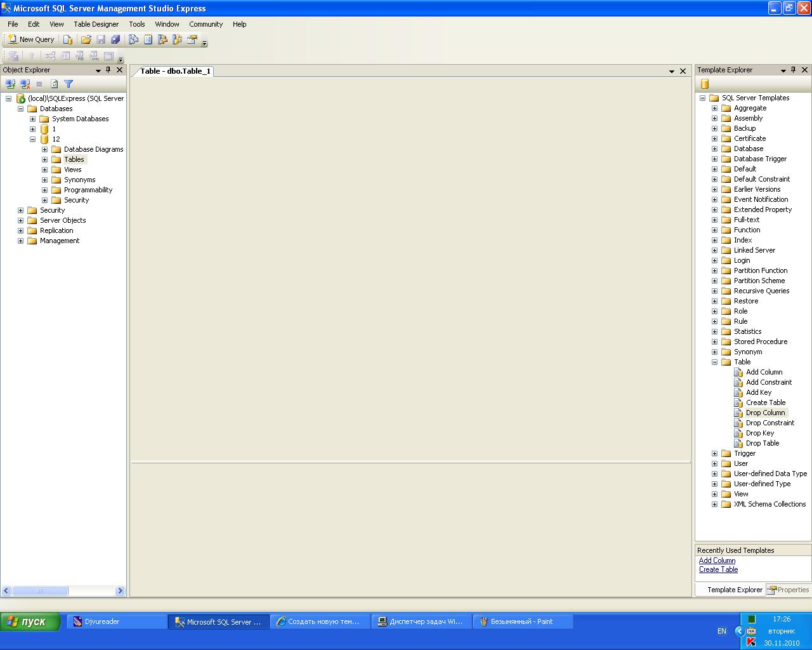Viewport: 812px width, 650px height.
Task: Open the File menu
Action: click(13, 24)
